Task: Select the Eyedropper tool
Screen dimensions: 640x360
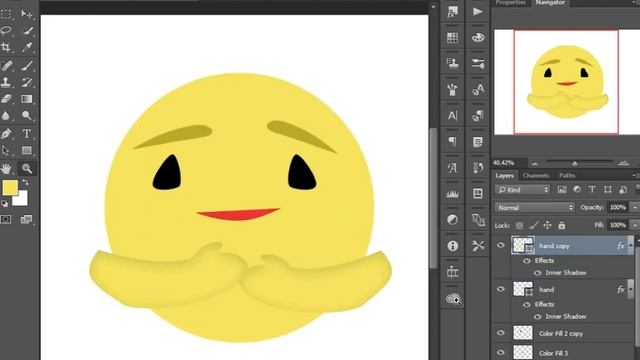Action: [27, 47]
